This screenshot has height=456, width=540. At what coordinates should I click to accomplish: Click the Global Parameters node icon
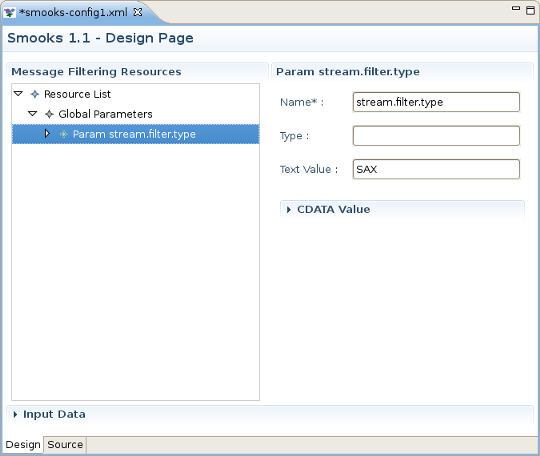[49, 114]
